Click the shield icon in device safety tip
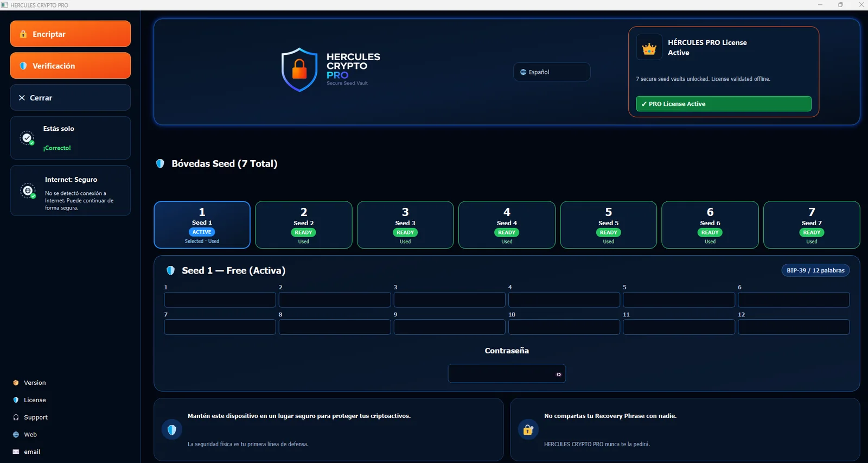The width and height of the screenshot is (868, 463). click(172, 430)
